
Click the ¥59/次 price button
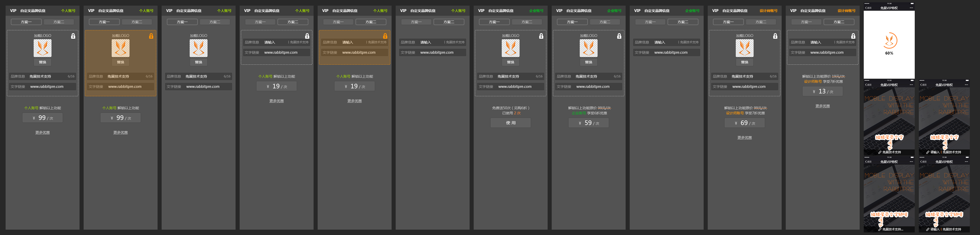(x=588, y=123)
